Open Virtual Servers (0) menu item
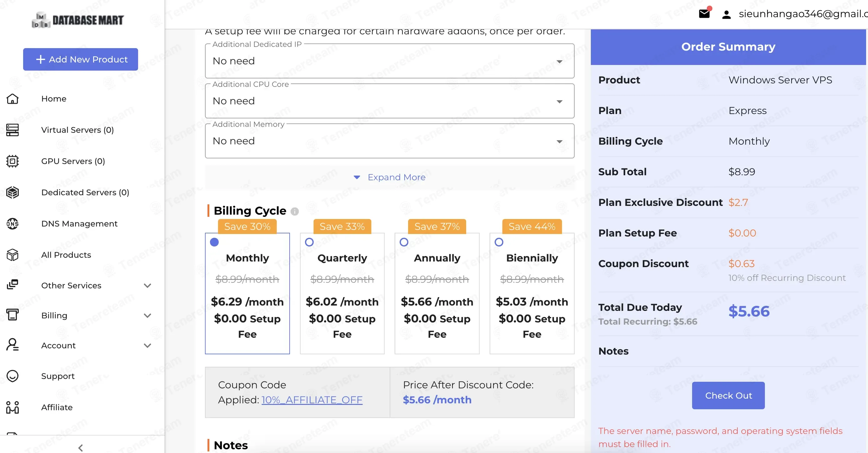Screen dimensions: 868x453 pyautogui.click(x=77, y=130)
